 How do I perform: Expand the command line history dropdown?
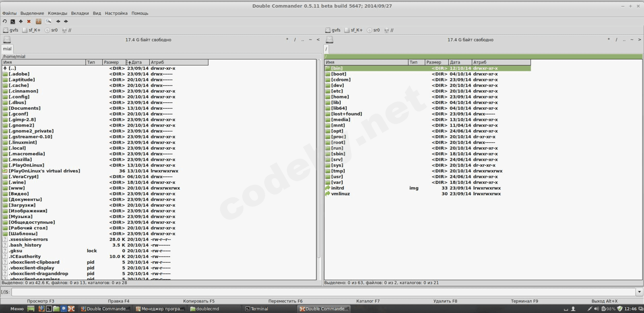639,292
